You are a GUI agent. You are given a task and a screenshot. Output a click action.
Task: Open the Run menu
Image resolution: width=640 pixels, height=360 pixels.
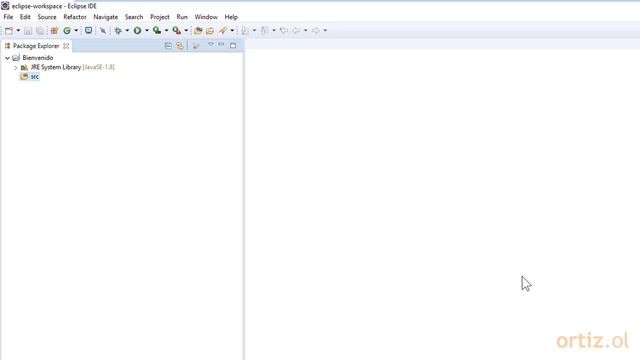(x=182, y=17)
